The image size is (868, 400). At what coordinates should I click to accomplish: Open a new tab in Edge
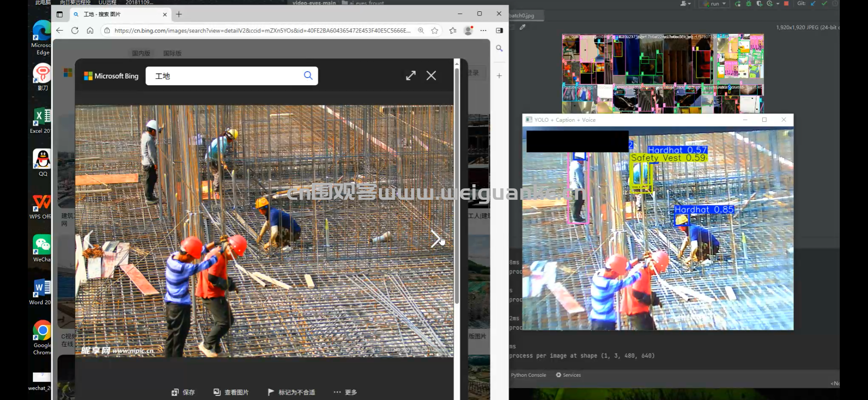[179, 14]
